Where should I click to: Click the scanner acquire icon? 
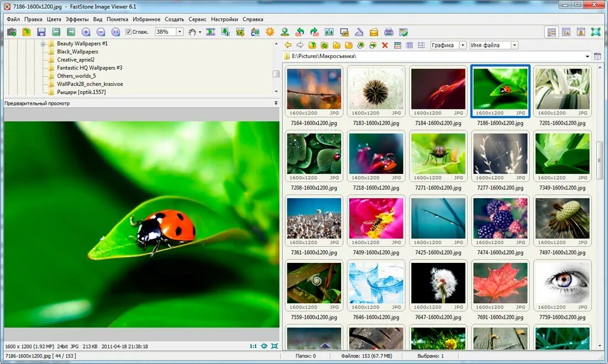coord(359,32)
